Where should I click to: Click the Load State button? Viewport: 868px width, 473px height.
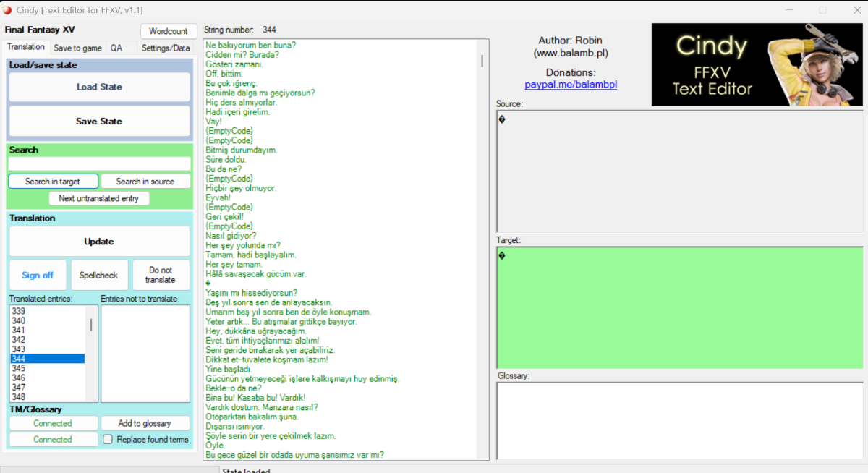pyautogui.click(x=99, y=87)
